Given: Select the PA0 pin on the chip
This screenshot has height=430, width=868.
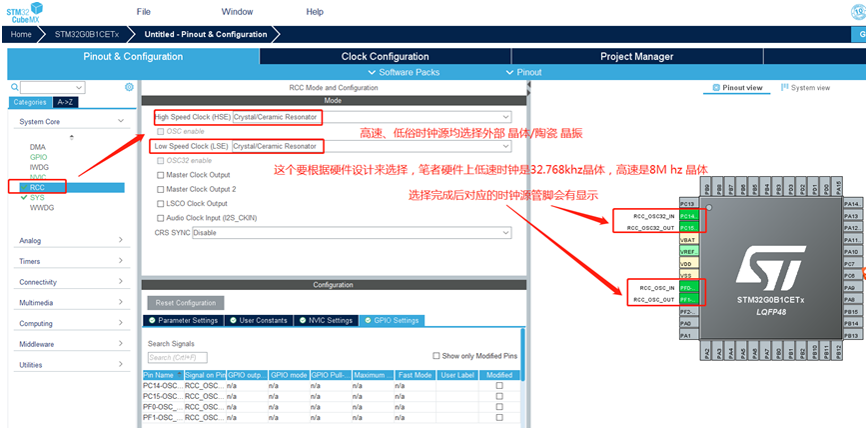Looking at the screenshot, I should tap(688, 324).
